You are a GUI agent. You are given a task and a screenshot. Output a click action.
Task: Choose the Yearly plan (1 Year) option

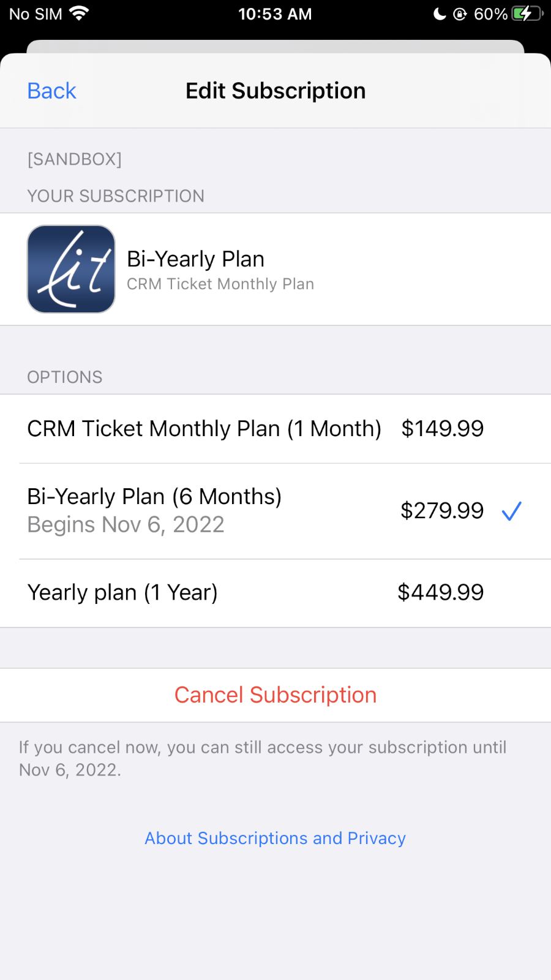(122, 592)
